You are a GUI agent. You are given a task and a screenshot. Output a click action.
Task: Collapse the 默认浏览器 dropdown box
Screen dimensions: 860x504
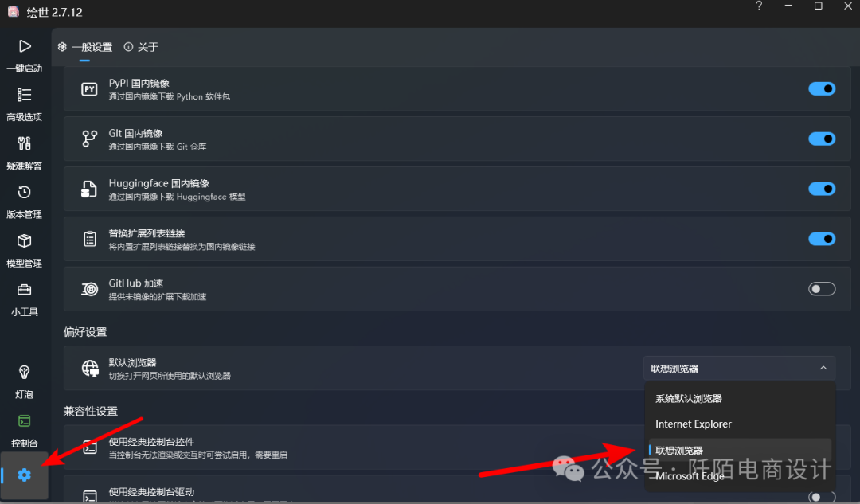(x=739, y=369)
